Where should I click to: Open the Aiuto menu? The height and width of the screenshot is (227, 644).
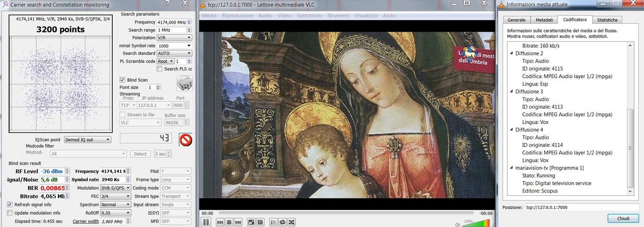pyautogui.click(x=389, y=16)
